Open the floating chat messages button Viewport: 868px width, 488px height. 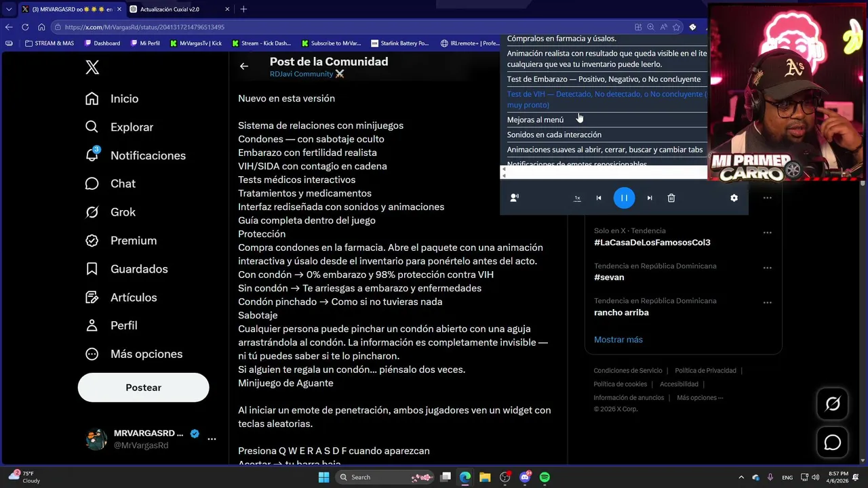click(833, 443)
